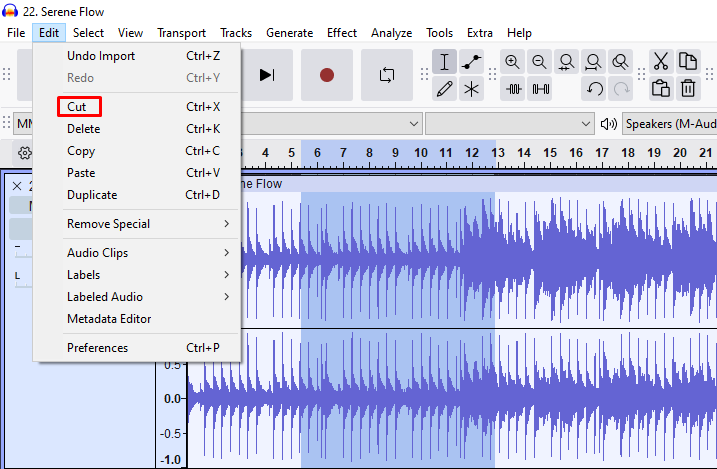Click the Zoom In magnifier icon
The width and height of the screenshot is (717, 469).
pos(512,62)
